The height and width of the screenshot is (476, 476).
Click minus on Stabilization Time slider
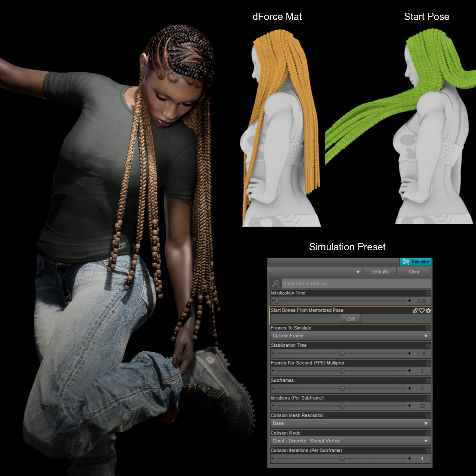[x=273, y=353]
